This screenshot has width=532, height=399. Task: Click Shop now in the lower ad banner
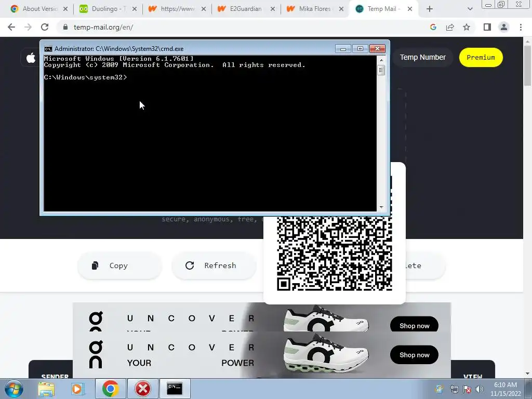414,355
